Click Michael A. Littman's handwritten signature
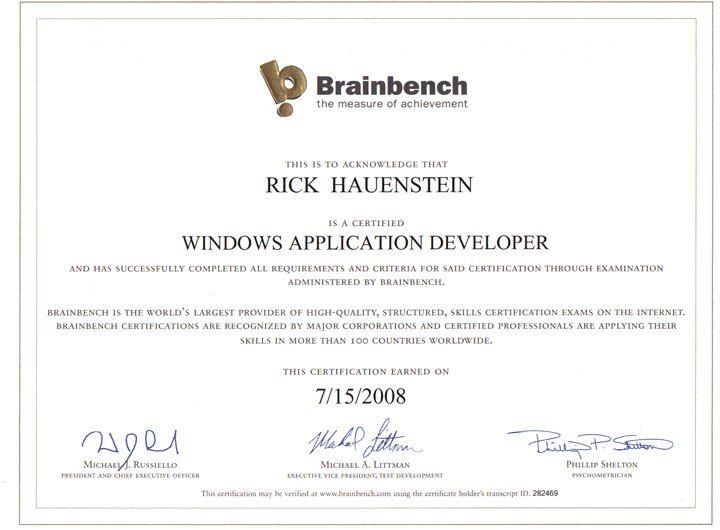This screenshot has height=530, width=720. 365,438
